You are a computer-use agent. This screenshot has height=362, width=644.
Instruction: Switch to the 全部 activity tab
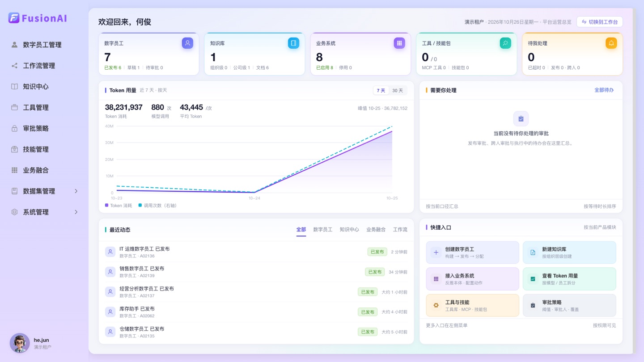[x=301, y=230]
